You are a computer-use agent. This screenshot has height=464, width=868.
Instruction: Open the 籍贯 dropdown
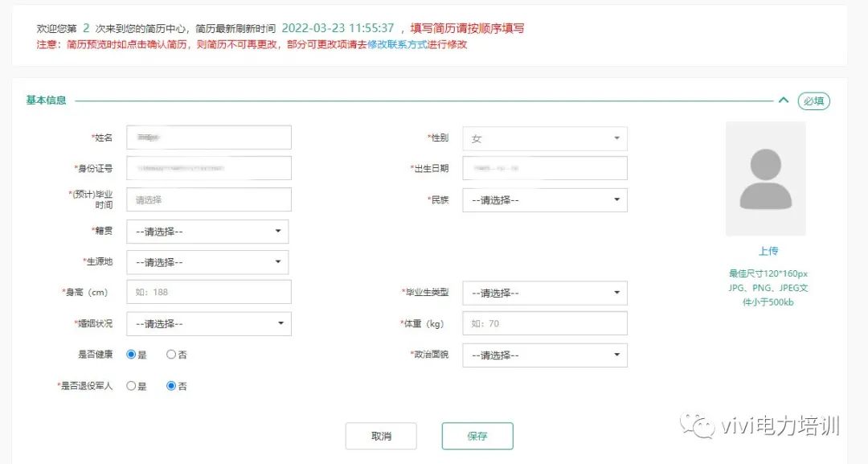pos(207,232)
